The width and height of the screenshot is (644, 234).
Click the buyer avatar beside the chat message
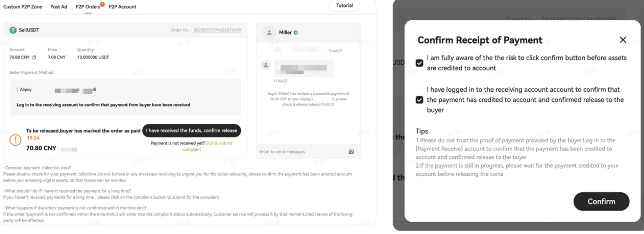pos(266,65)
